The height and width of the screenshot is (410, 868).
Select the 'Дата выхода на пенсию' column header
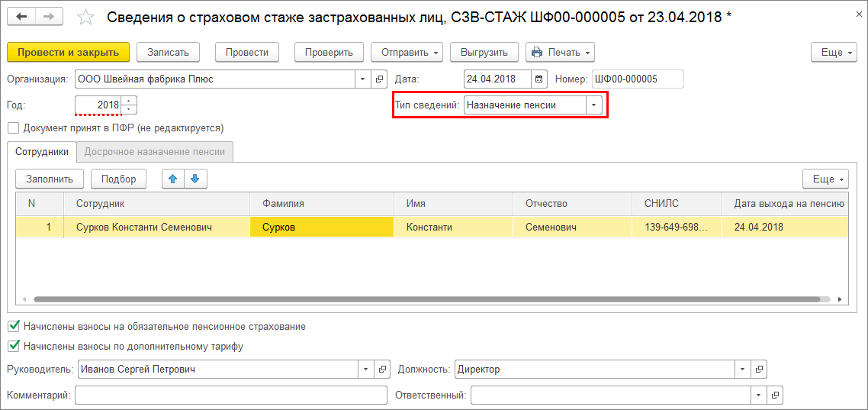coord(785,203)
